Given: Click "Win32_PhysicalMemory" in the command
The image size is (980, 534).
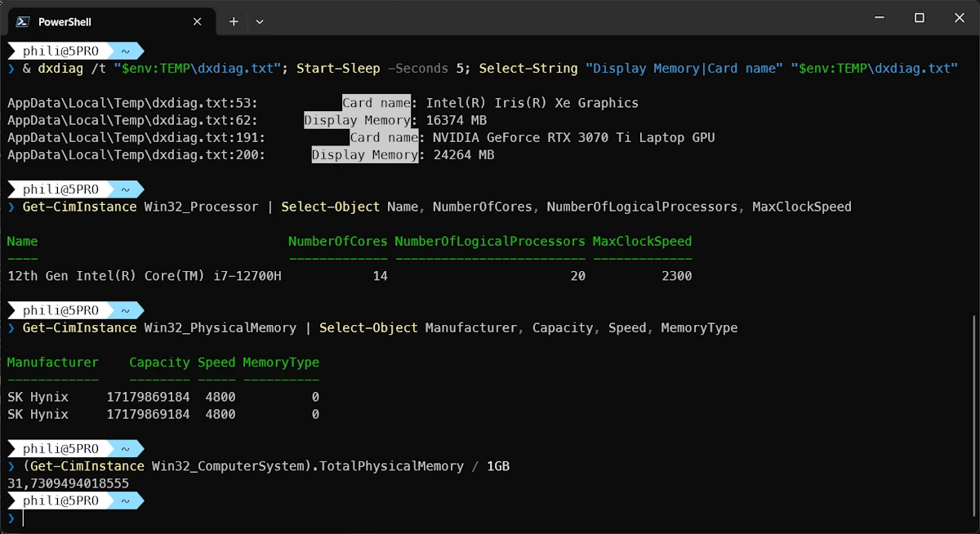Looking at the screenshot, I should coord(220,327).
